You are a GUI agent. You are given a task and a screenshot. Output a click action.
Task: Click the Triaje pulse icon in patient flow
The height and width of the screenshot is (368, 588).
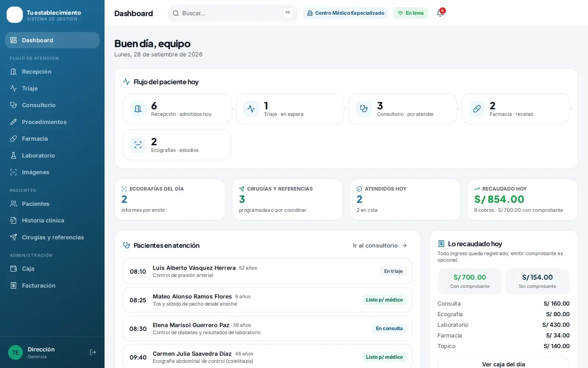(x=251, y=109)
